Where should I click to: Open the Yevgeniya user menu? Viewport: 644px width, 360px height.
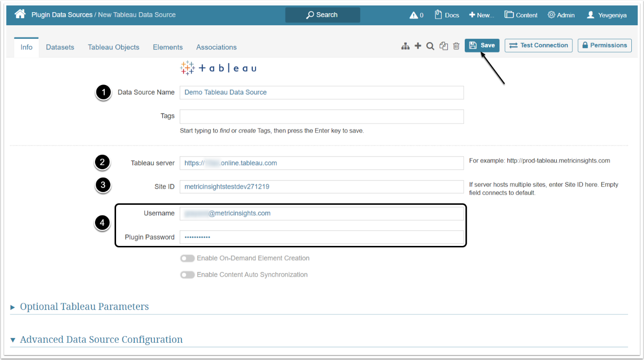tap(607, 15)
